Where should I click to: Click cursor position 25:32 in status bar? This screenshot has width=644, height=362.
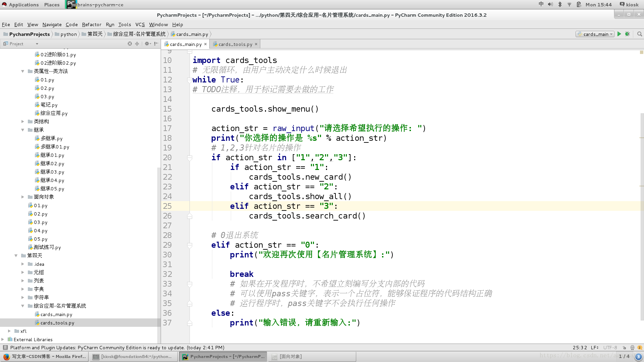(580, 348)
